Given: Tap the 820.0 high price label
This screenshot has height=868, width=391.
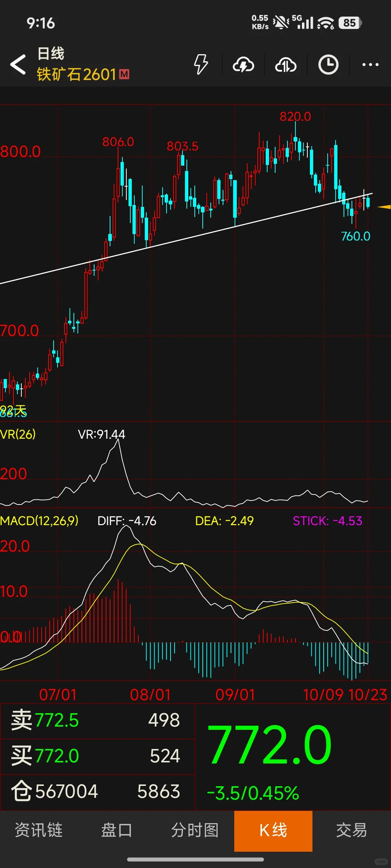Looking at the screenshot, I should pos(295,116).
